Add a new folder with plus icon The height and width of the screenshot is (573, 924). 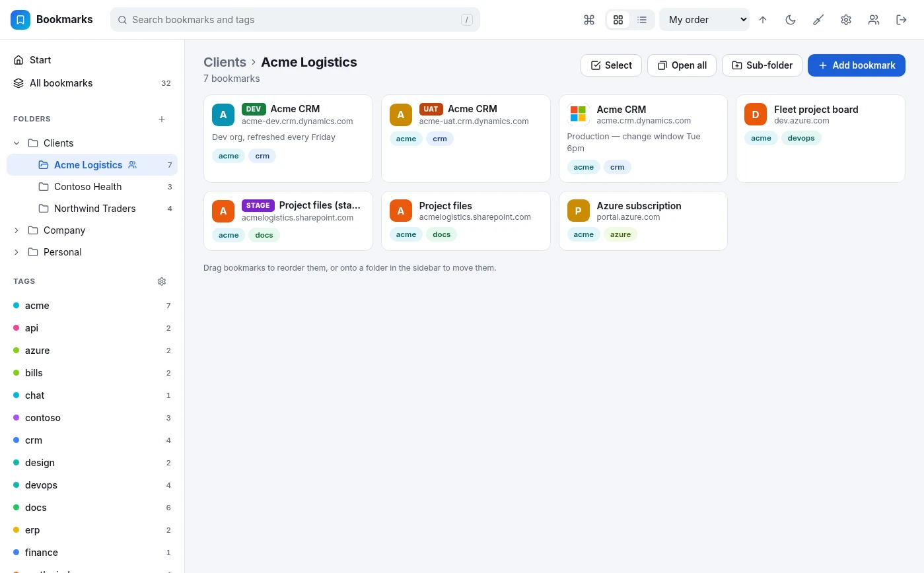162,119
